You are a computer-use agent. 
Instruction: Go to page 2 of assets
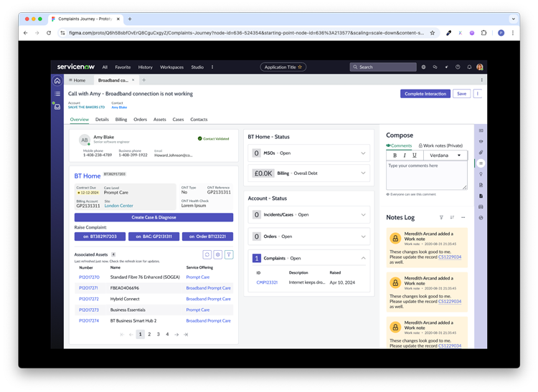coord(149,334)
